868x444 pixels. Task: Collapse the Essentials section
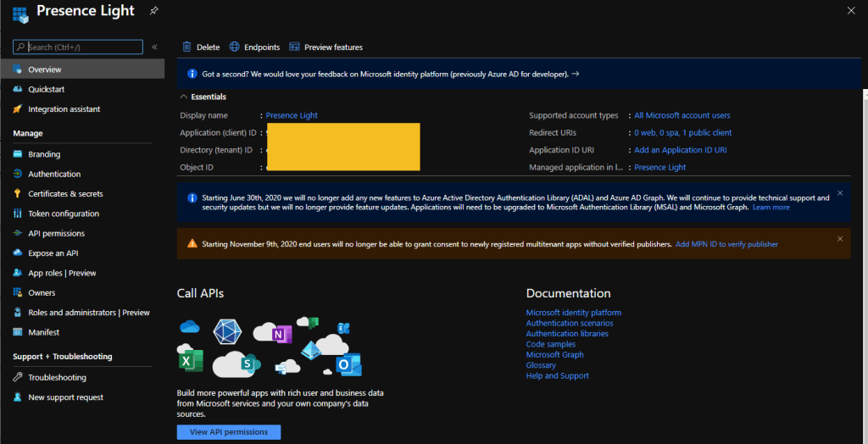184,97
